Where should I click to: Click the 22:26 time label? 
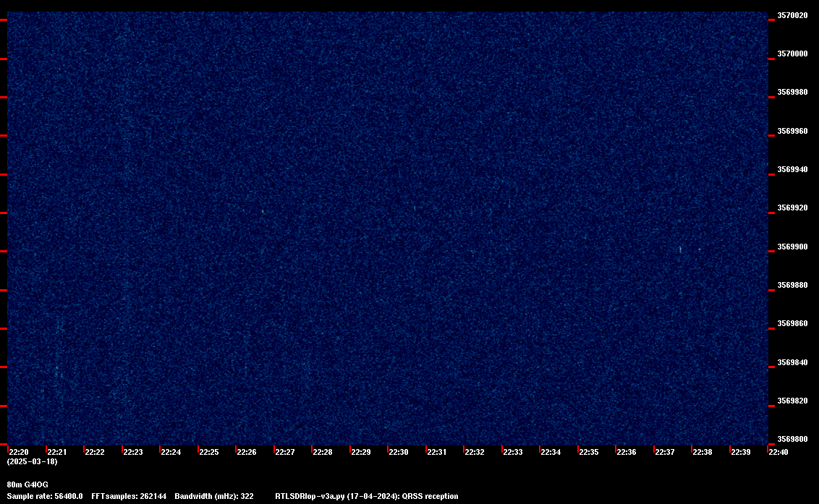[247, 452]
